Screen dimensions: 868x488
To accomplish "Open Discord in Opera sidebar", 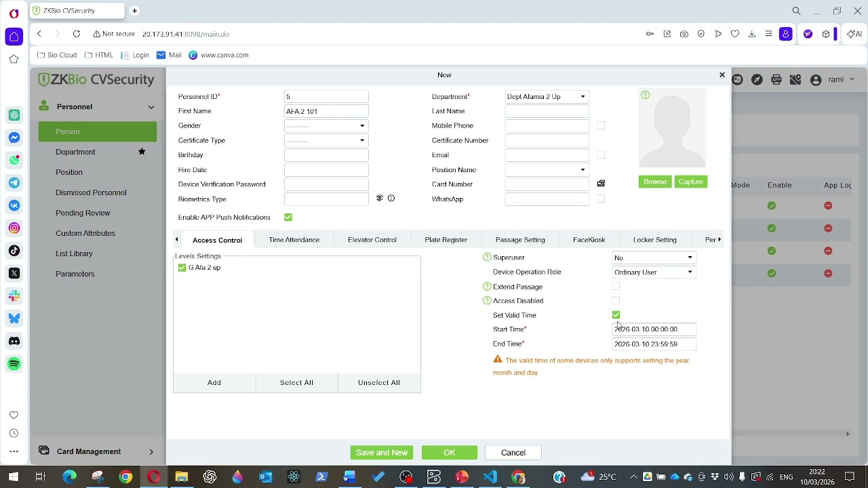I will pyautogui.click(x=14, y=341).
